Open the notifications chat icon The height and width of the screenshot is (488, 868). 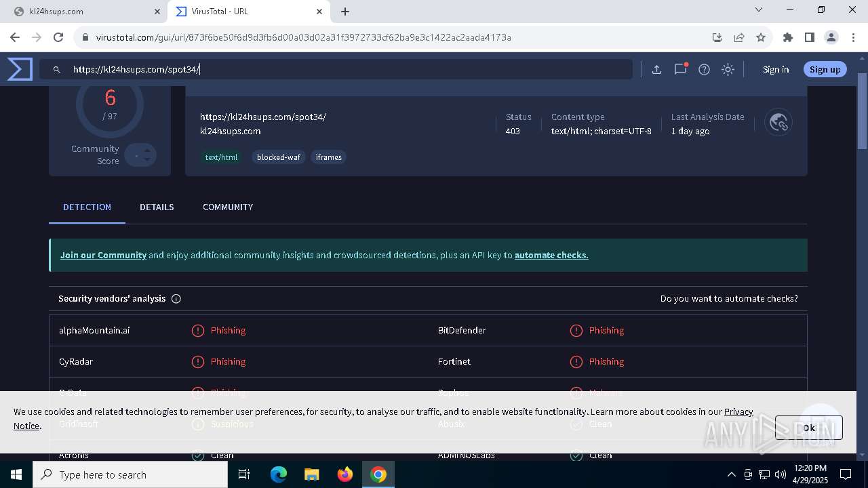click(680, 69)
